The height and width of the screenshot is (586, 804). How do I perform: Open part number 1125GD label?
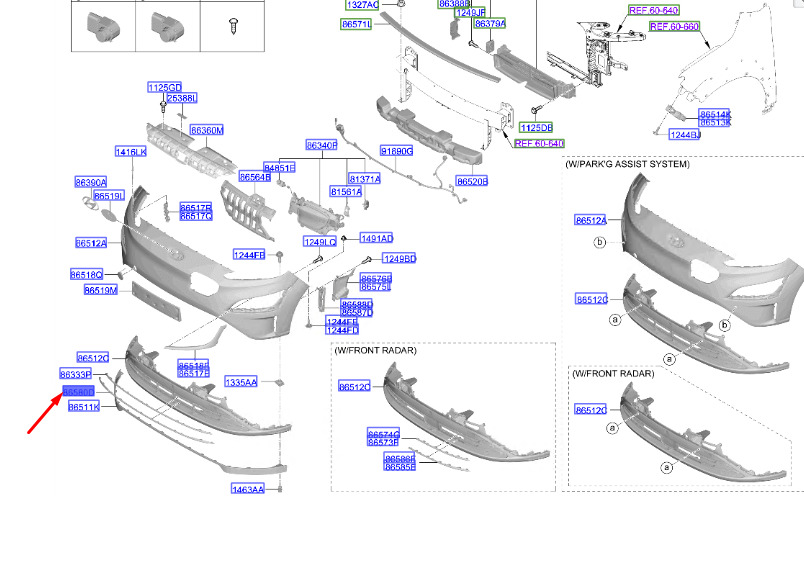coord(165,88)
